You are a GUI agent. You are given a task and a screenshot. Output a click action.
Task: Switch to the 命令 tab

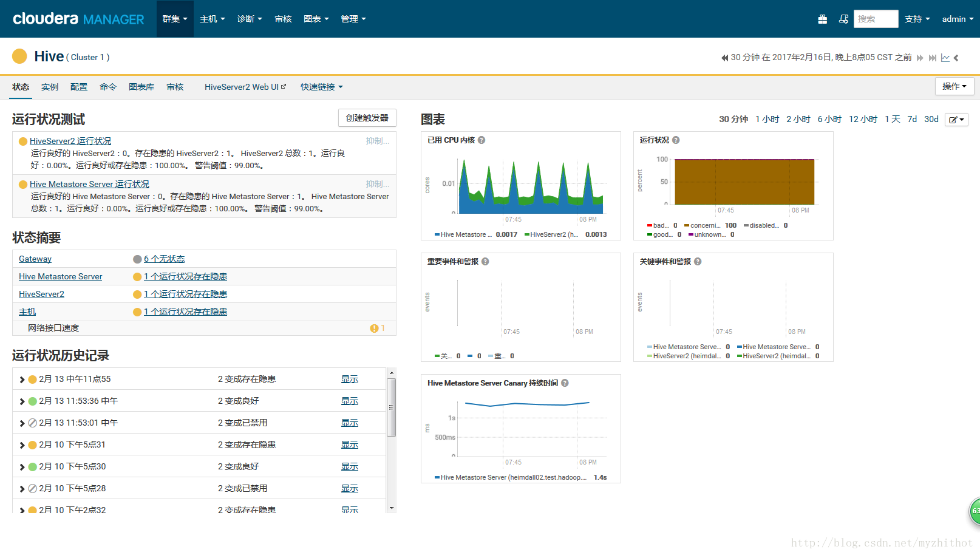pos(108,87)
